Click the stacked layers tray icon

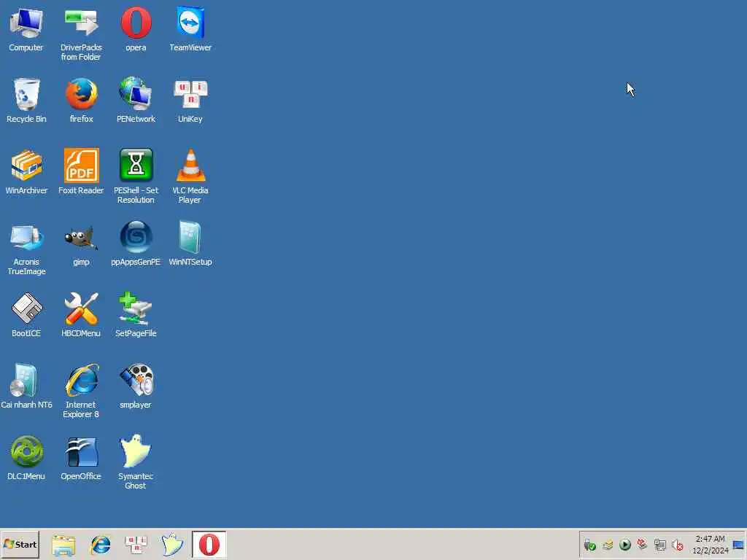(608, 545)
